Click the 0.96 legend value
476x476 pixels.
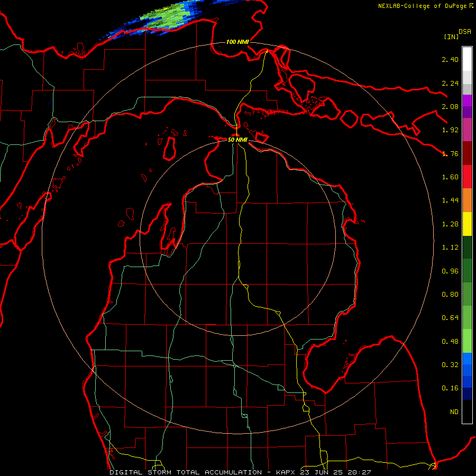[x=450, y=271]
